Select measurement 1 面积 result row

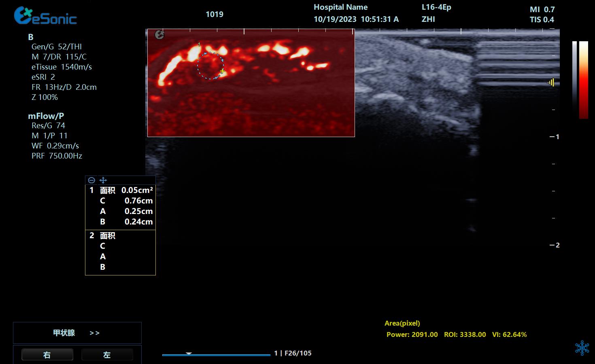121,190
